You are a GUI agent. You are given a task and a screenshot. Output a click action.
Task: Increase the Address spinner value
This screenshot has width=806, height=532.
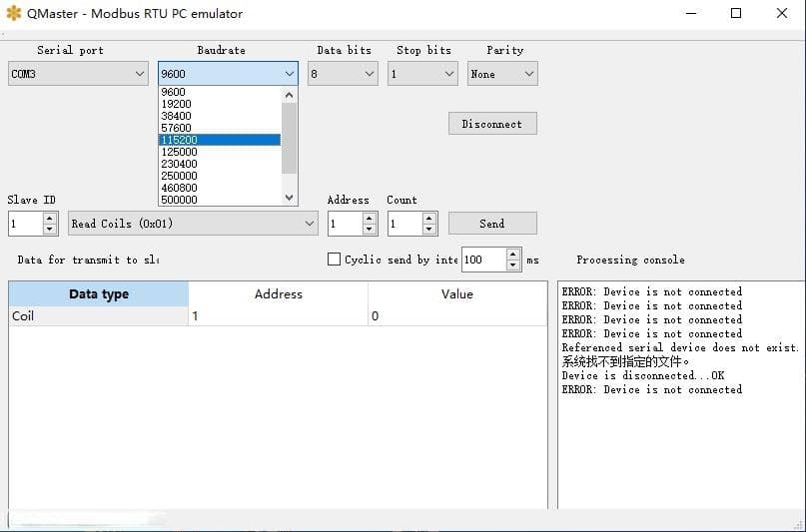370,218
